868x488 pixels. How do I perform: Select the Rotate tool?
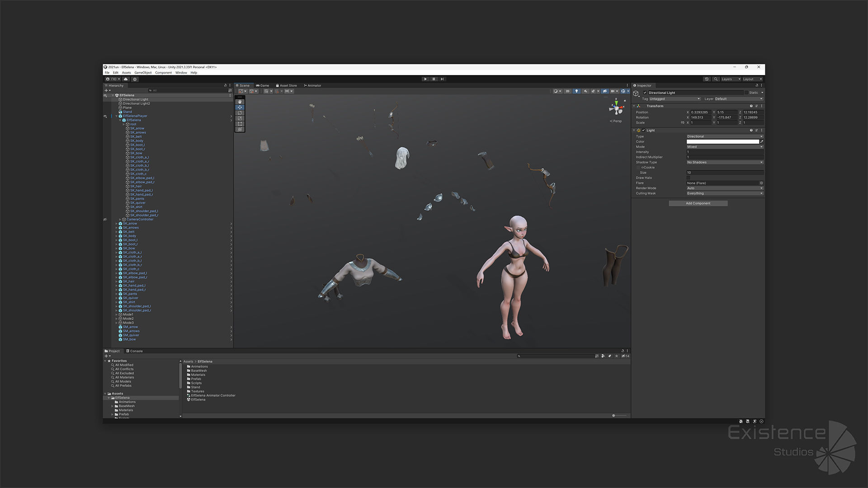click(x=240, y=113)
